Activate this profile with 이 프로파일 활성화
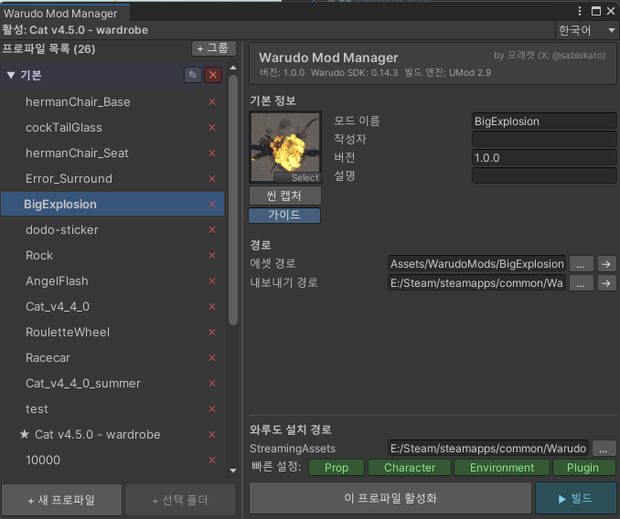Screen dimensions: 620x519 coord(390,498)
